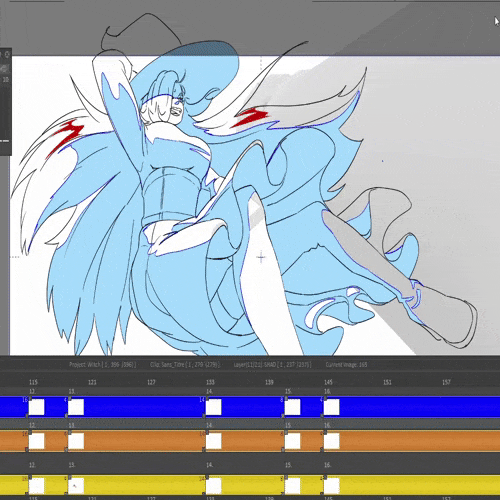
Task: Jump to frame 157 on the timeline ruler
Action: coord(446,382)
